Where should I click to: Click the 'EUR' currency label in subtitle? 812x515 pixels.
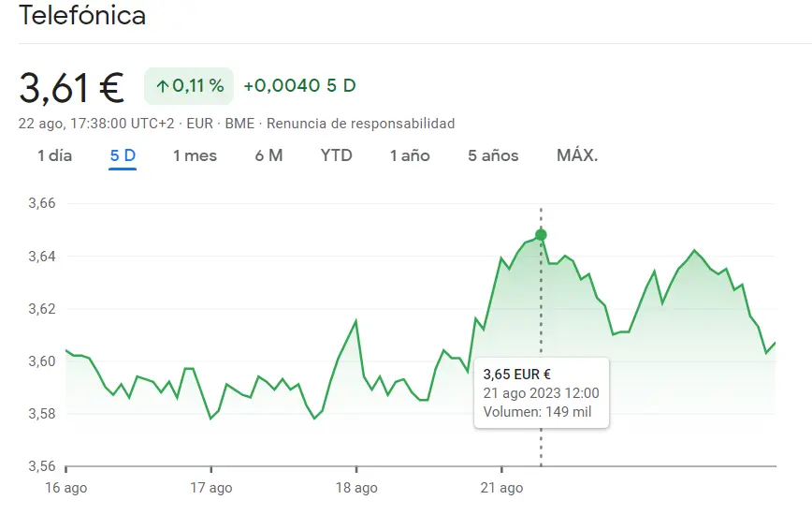200,124
